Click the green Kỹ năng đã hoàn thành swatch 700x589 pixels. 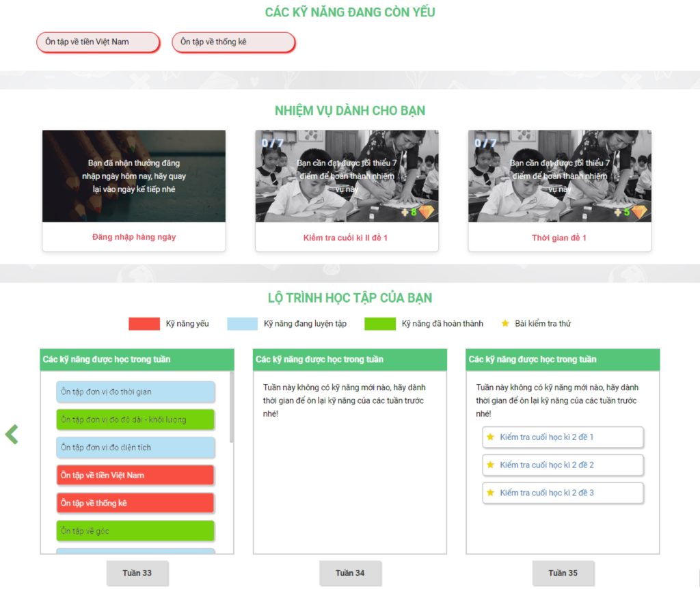379,324
